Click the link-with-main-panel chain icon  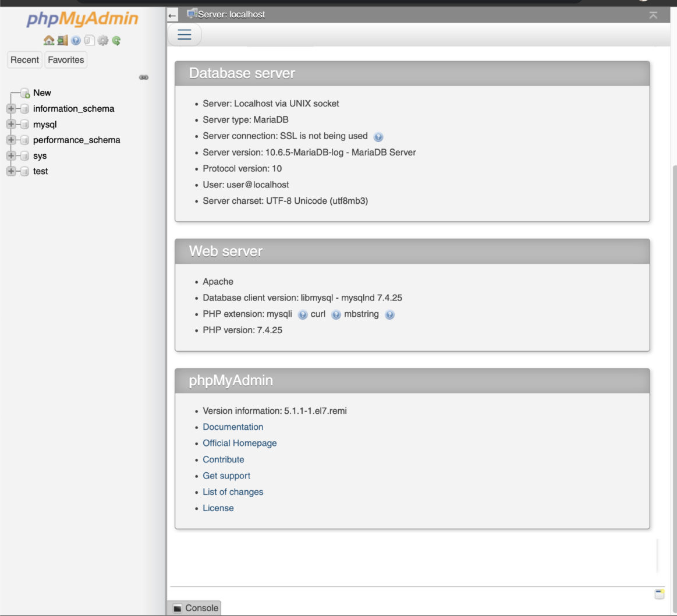point(144,76)
